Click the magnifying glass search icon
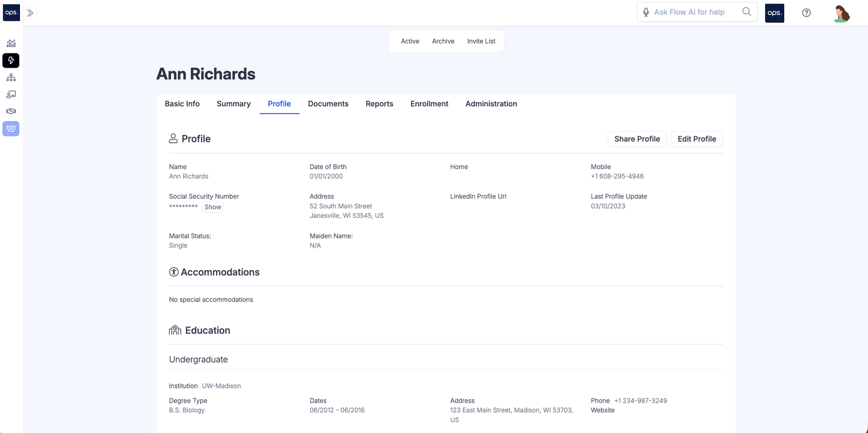 (747, 12)
